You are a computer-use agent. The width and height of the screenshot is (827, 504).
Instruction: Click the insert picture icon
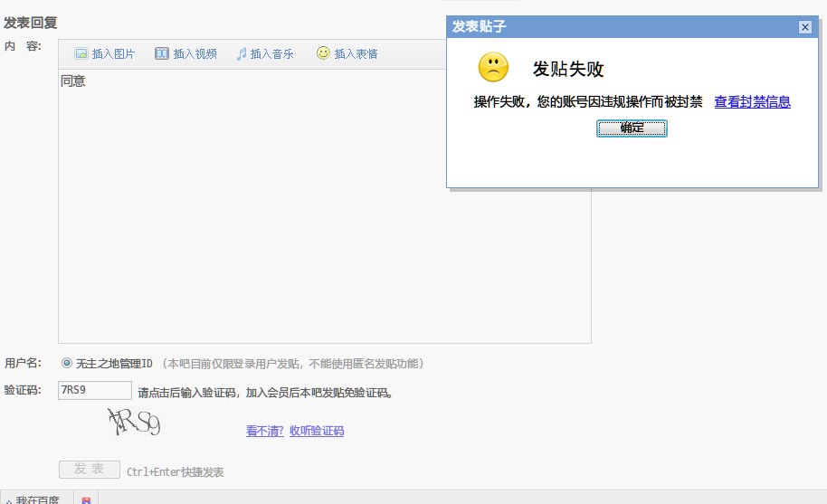click(81, 53)
